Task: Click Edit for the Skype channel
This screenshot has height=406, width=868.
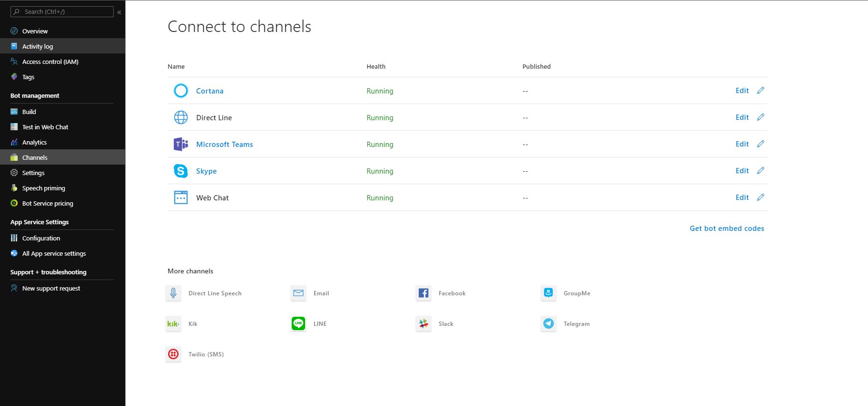Action: (742, 171)
